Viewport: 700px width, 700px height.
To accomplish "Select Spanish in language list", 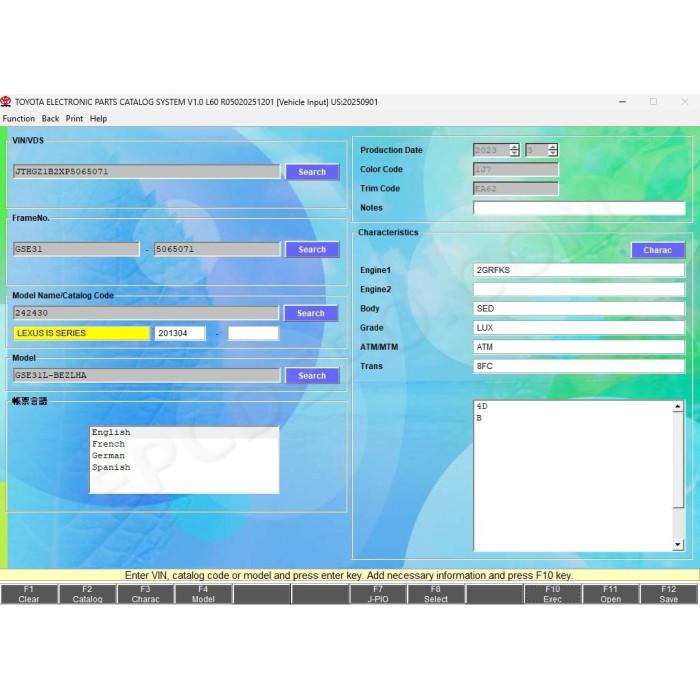I will (184, 467).
